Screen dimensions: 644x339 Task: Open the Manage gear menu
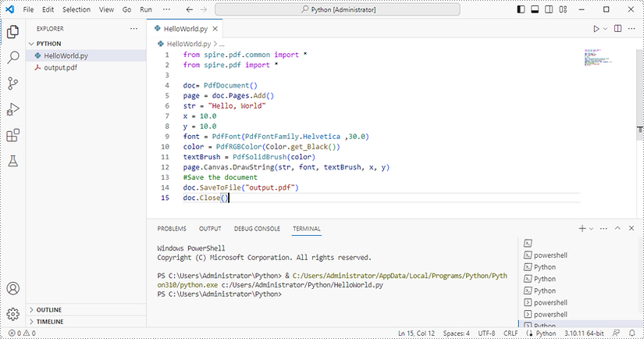[12, 314]
